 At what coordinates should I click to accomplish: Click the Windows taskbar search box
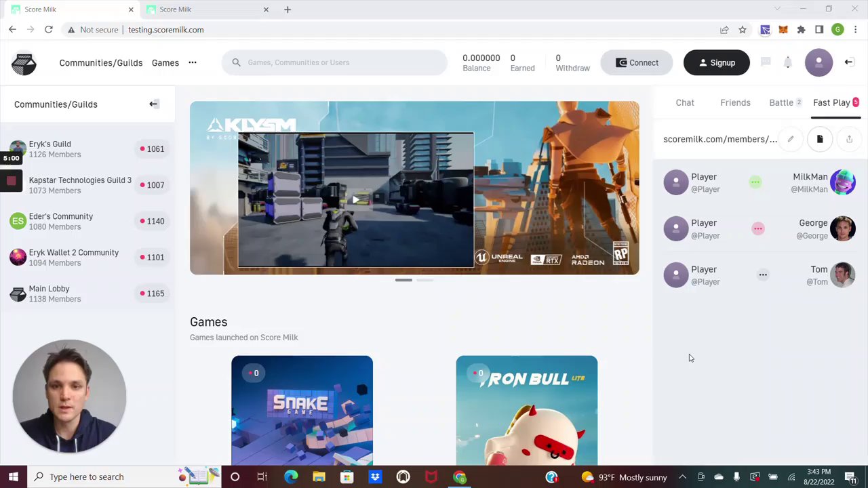(123, 476)
